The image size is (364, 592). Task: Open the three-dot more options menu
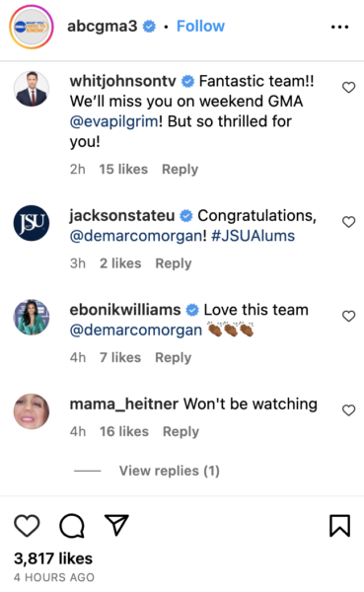pos(339,27)
